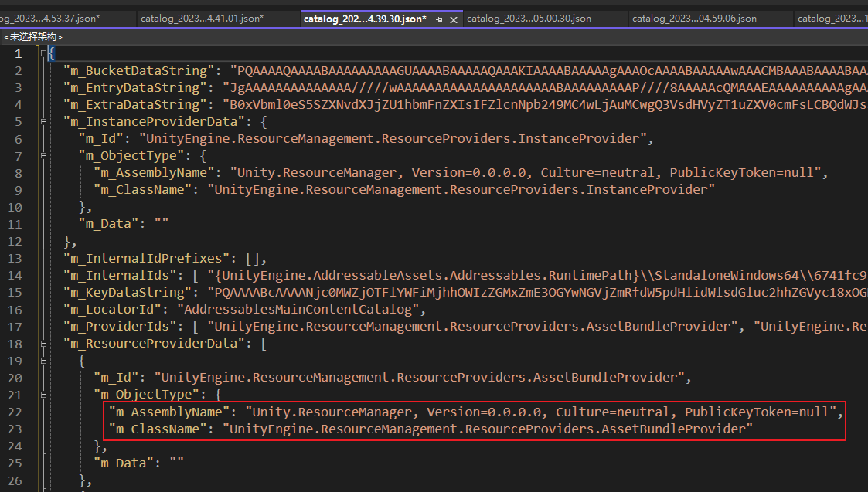The image size is (868, 492).
Task: Open catalog_2023...05.00.30.json tab
Action: click(x=529, y=19)
